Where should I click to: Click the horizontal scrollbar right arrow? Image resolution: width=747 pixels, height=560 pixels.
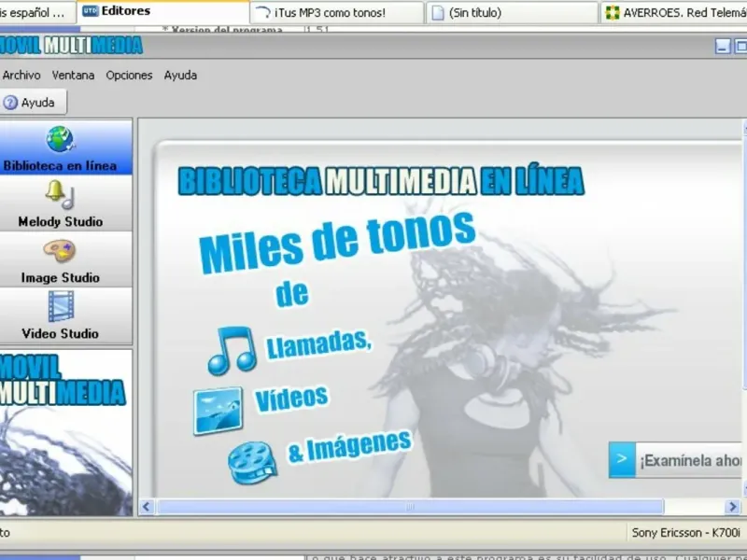[732, 507]
